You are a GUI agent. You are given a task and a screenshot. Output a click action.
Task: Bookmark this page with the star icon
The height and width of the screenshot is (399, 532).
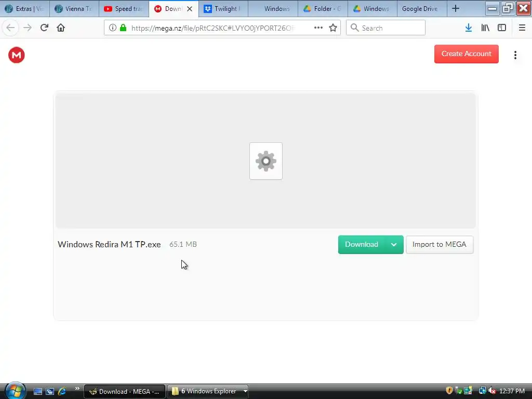[x=333, y=28]
